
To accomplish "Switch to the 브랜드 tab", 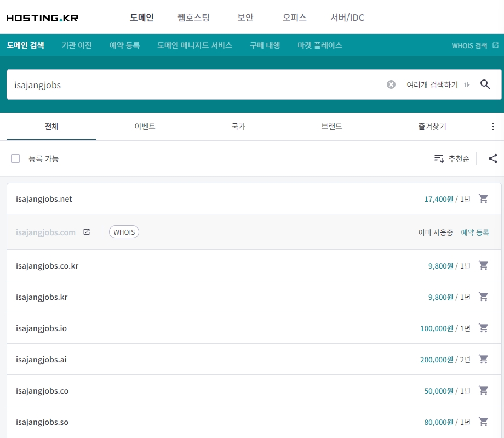I will (x=332, y=127).
